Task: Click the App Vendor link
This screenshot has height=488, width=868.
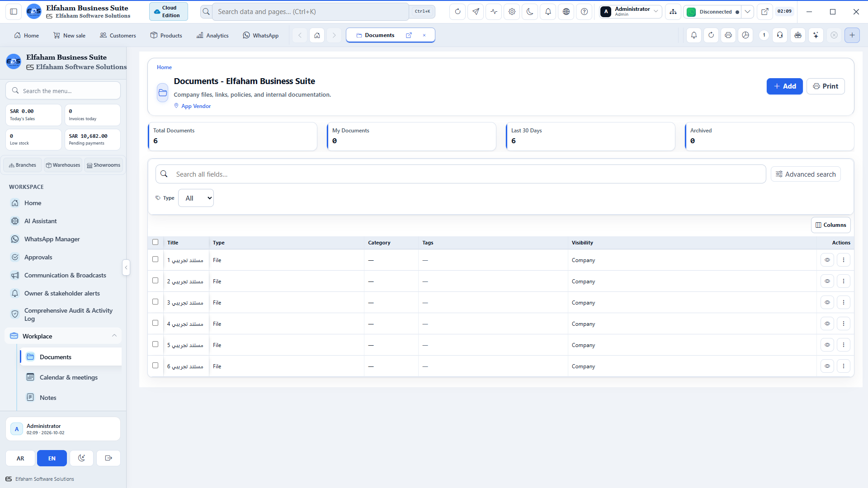Action: click(196, 106)
